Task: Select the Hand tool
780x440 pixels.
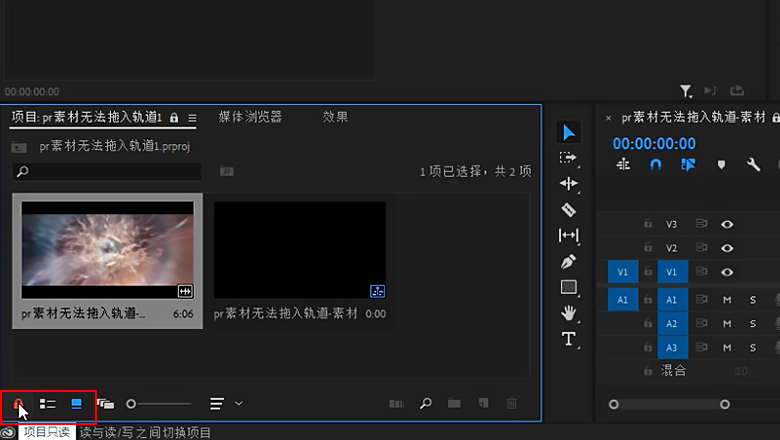Action: [x=568, y=313]
